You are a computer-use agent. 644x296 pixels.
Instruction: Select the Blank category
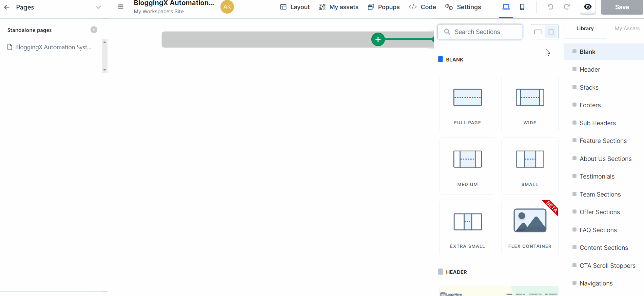pyautogui.click(x=604, y=52)
